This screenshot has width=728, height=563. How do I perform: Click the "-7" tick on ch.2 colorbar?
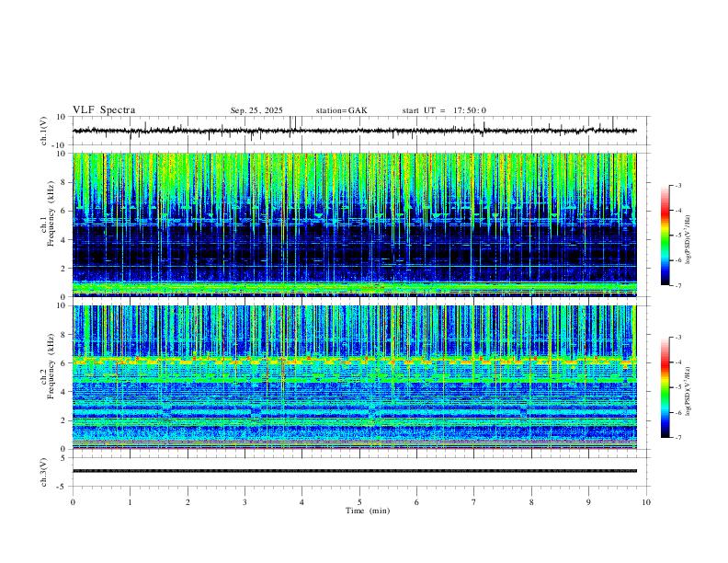[677, 437]
